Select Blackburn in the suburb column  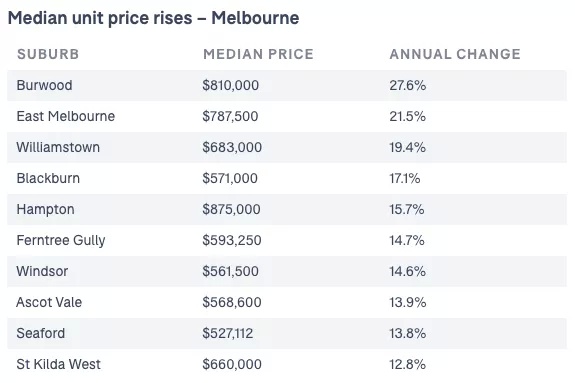pos(48,178)
